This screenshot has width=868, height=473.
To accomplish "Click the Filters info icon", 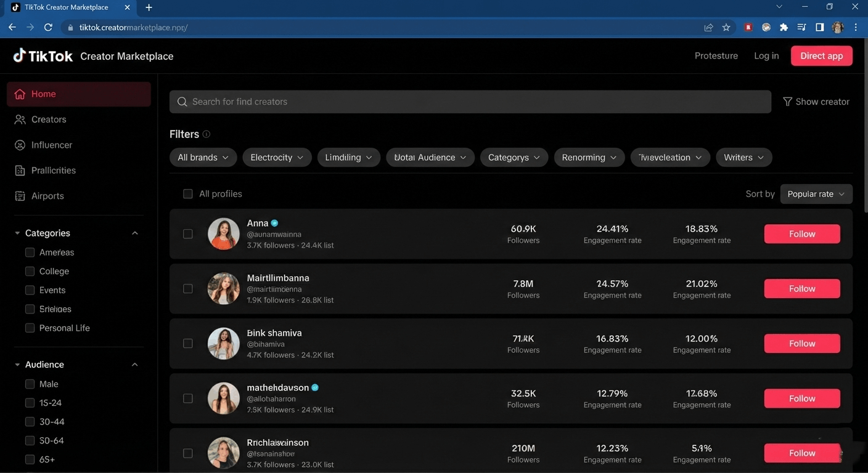I will tap(207, 134).
